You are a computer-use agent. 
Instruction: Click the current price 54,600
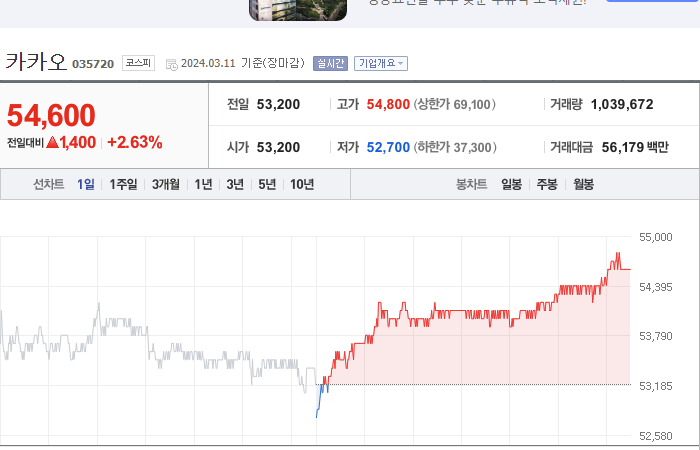pyautogui.click(x=51, y=115)
